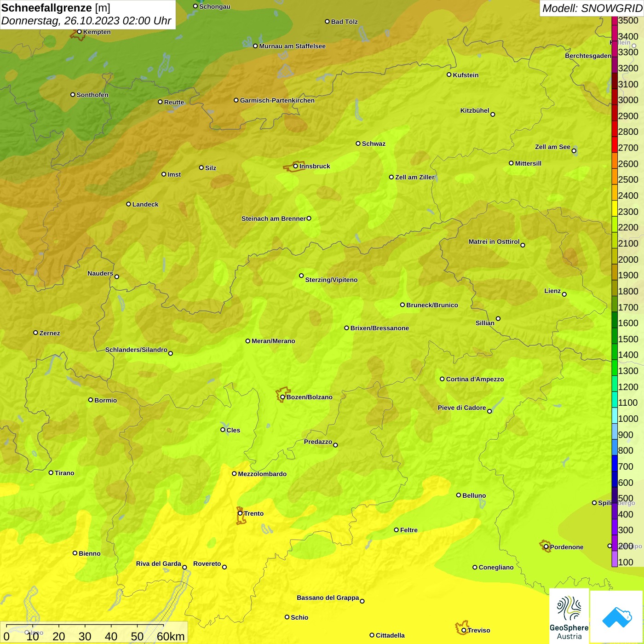
Task: Click the Schongau label
Action: [x=214, y=6]
